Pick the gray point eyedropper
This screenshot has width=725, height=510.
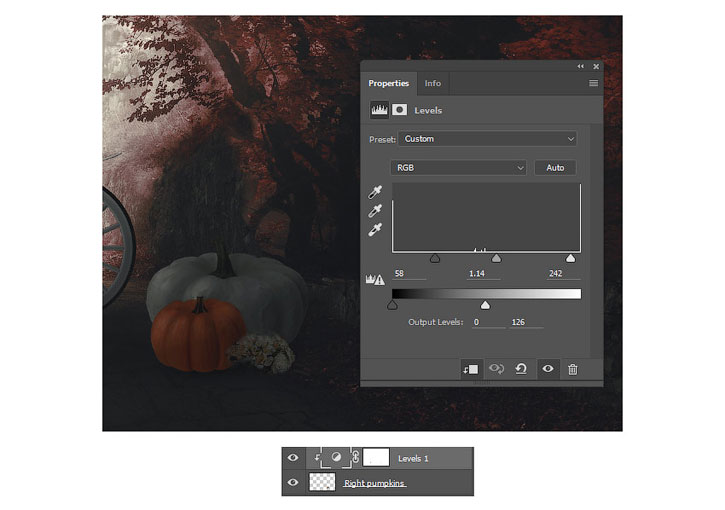[x=375, y=211]
